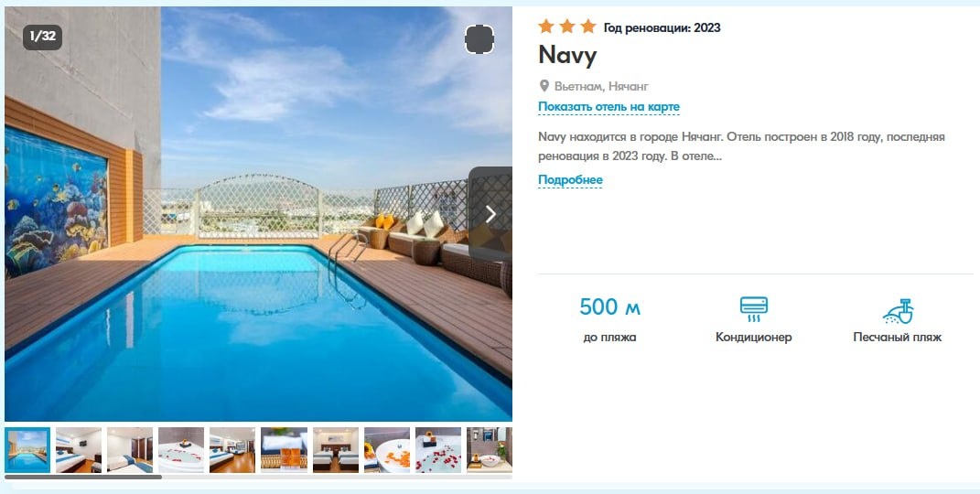Screen dimensions: 980x494
Task: Select the bathtub thumbnail, fourth in strip
Action: pyautogui.click(x=181, y=450)
